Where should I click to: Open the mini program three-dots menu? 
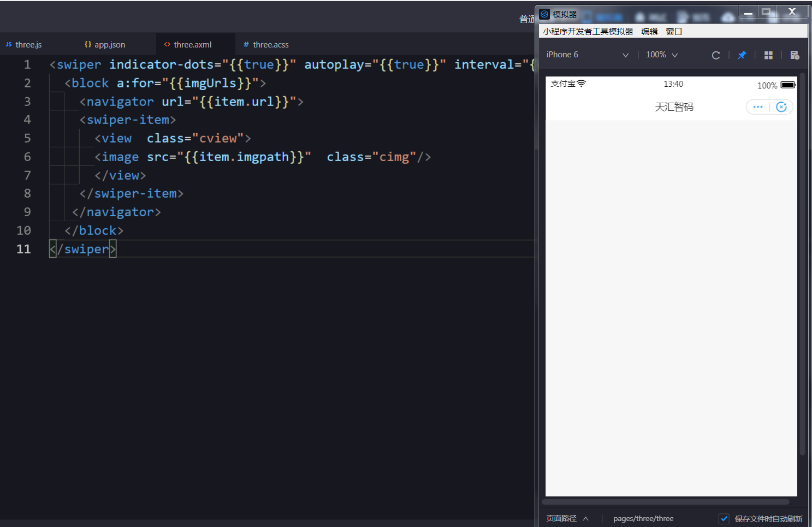[x=758, y=107]
